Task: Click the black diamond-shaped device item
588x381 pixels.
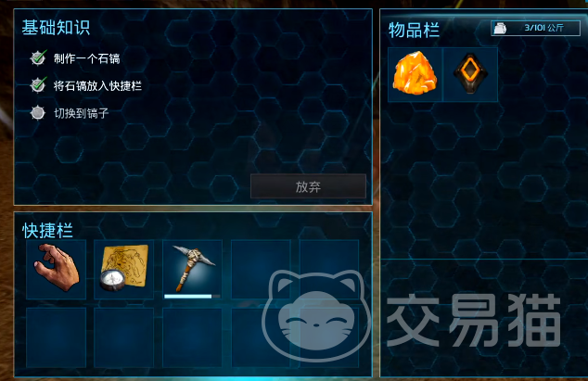Action: [x=470, y=74]
